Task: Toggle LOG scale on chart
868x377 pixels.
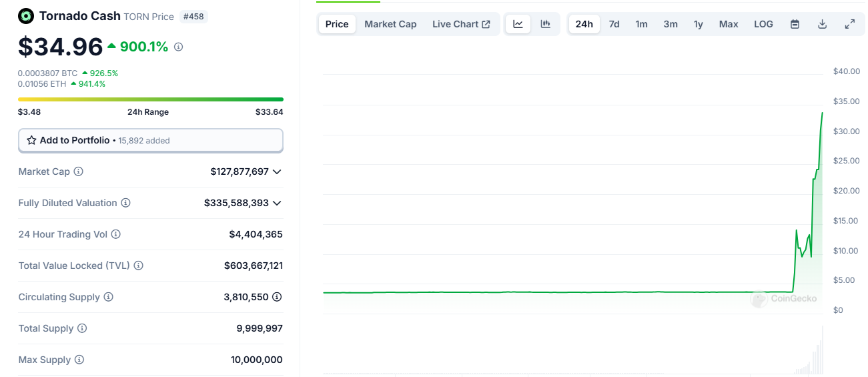Action: tap(763, 24)
